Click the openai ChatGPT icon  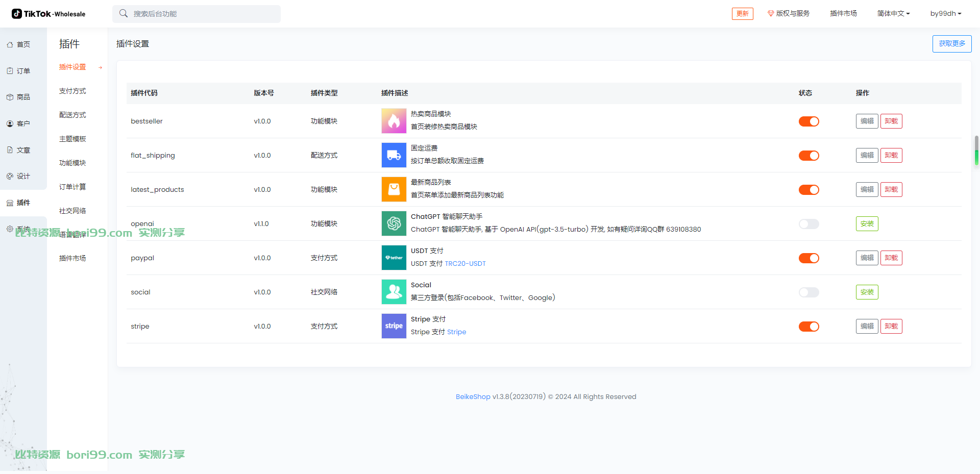394,223
